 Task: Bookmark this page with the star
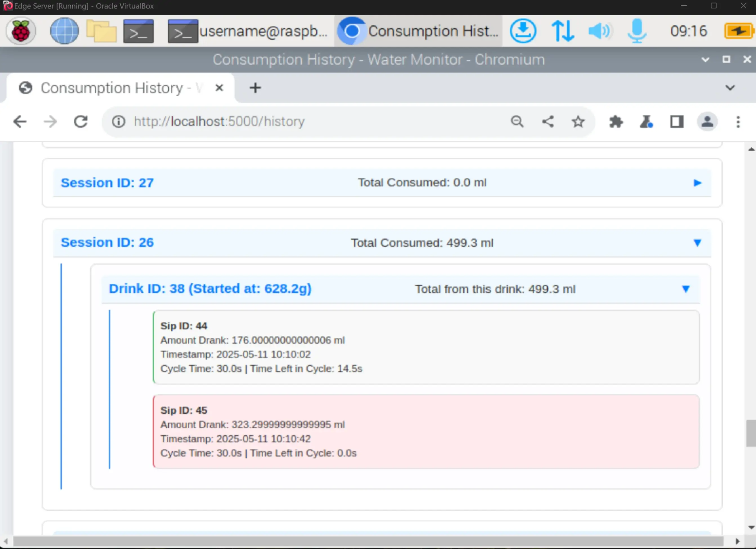[578, 122]
